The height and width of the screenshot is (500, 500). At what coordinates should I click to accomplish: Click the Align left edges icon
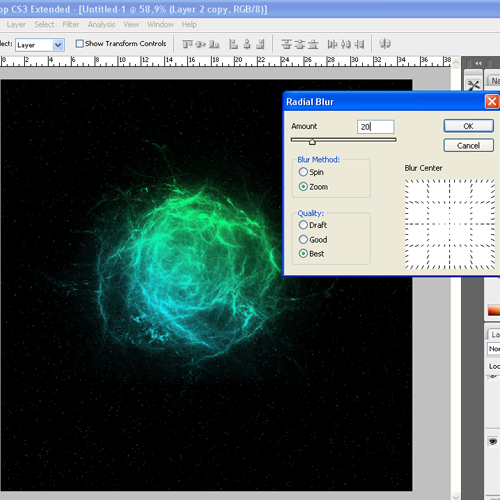(x=233, y=44)
